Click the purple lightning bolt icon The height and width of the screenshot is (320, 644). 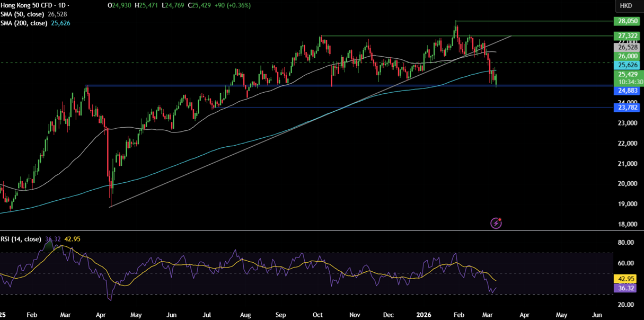(496, 223)
